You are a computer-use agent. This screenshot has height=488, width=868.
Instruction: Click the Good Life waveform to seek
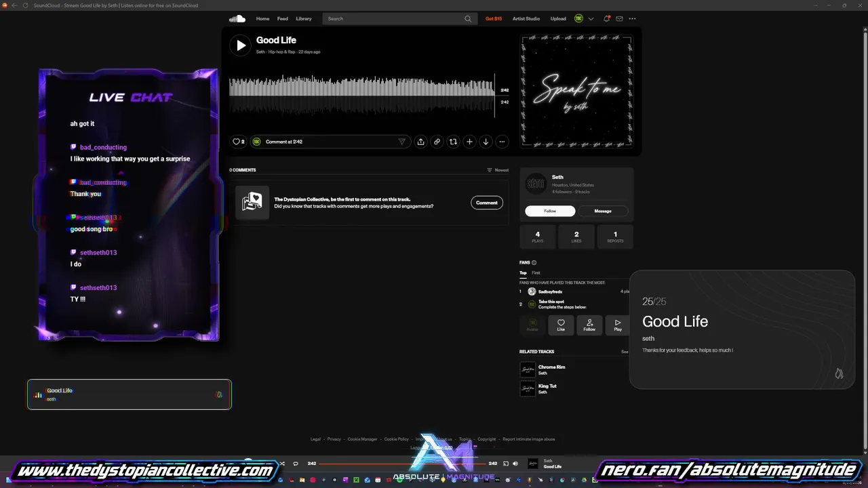[362, 96]
